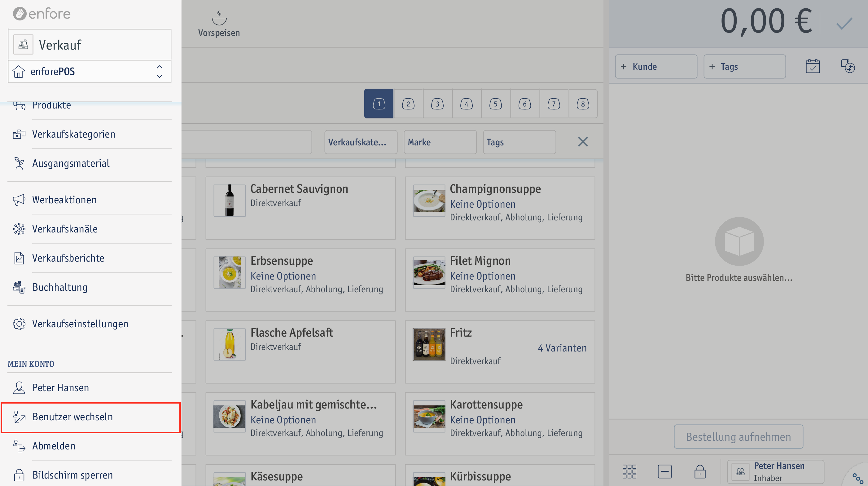
Task: Expand the enforePOS selector
Action: point(90,72)
